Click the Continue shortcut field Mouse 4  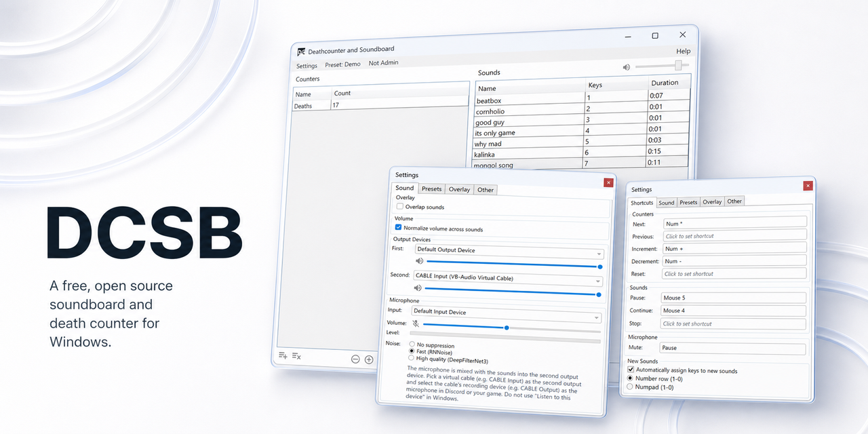coord(733,311)
